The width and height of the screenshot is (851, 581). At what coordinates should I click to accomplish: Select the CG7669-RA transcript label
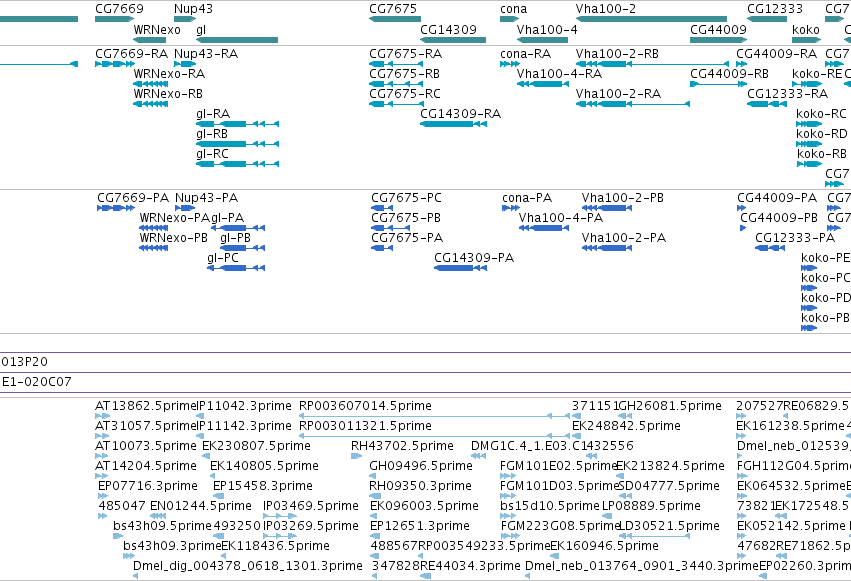coord(131,54)
